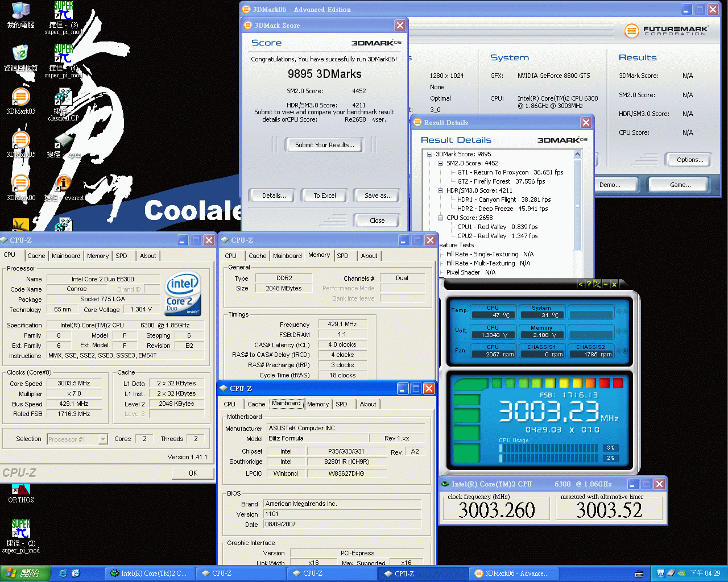Select CPU1 - Red Valley result row
Viewport: 728px width, 582px height.
[x=497, y=227]
